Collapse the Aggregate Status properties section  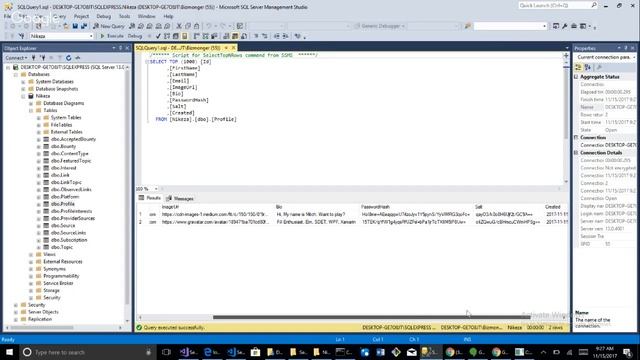pos(576,77)
